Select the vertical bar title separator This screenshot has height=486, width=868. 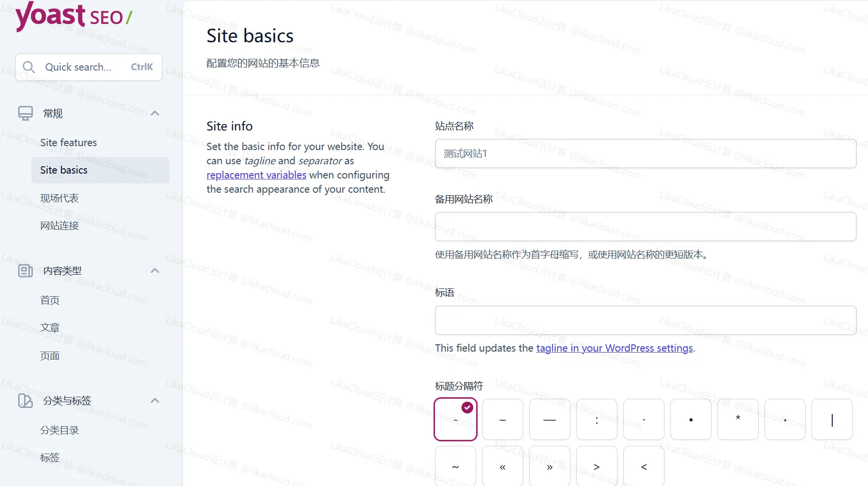click(x=832, y=419)
